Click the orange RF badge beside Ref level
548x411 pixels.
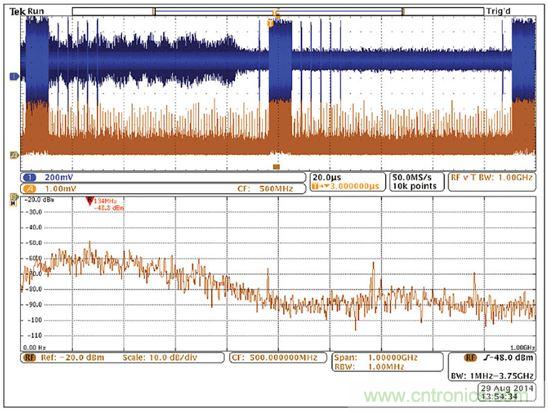click(30, 358)
